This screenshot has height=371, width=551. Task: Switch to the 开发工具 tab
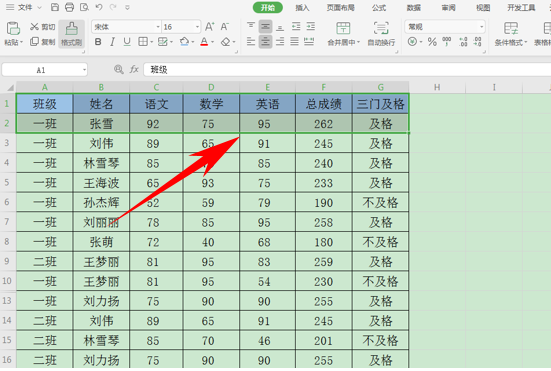pos(521,8)
